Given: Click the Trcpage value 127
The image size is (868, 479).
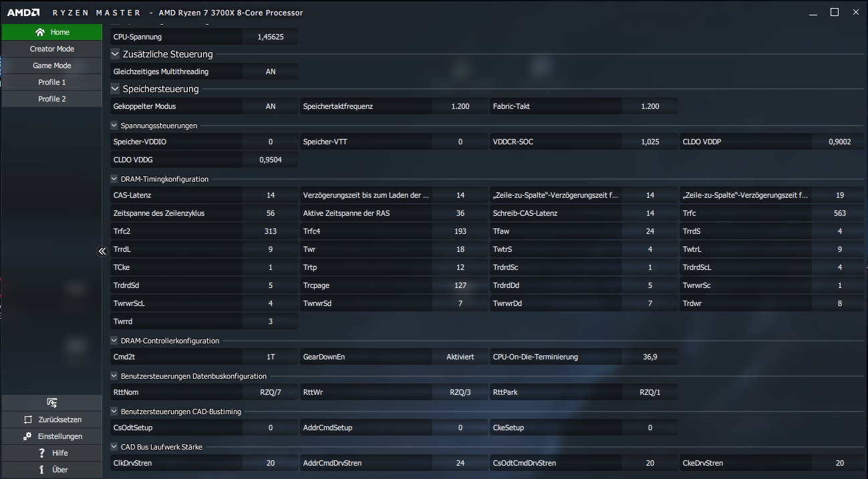Looking at the screenshot, I should (x=460, y=285).
